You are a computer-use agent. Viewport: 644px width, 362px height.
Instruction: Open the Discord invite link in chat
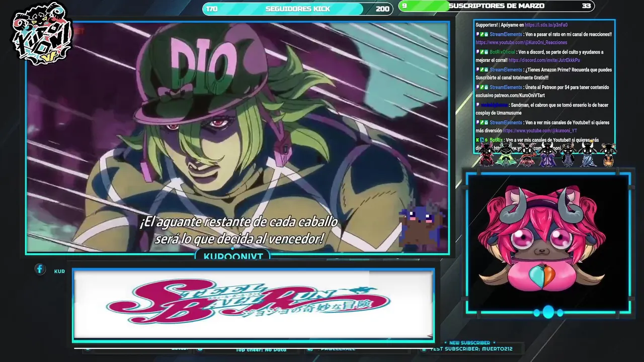pos(544,60)
